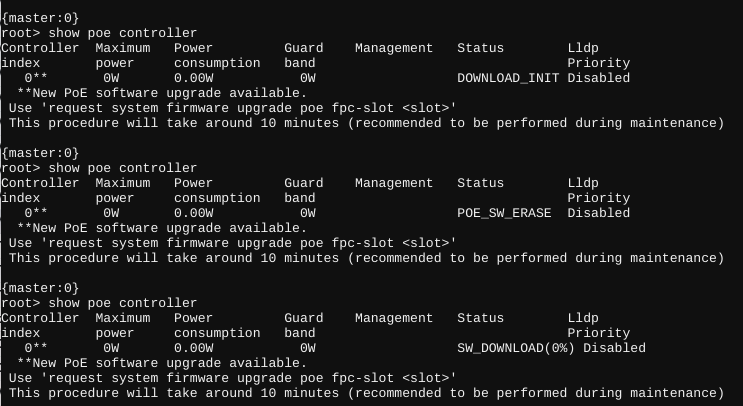Screen dimensions: 743x406
Task: Click the first 'show poe controller' command
Action: (123, 33)
